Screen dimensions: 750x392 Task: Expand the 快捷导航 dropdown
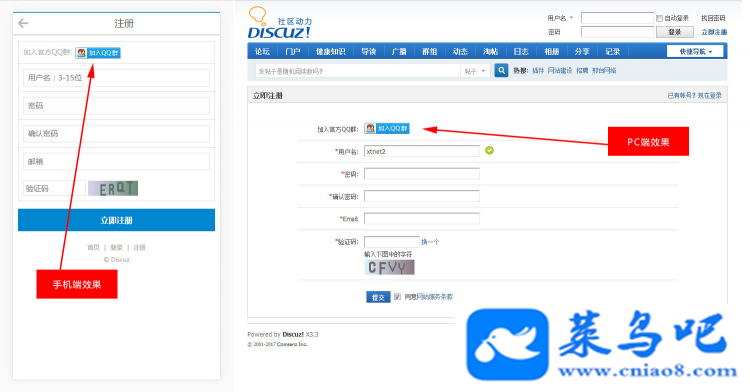coord(695,52)
